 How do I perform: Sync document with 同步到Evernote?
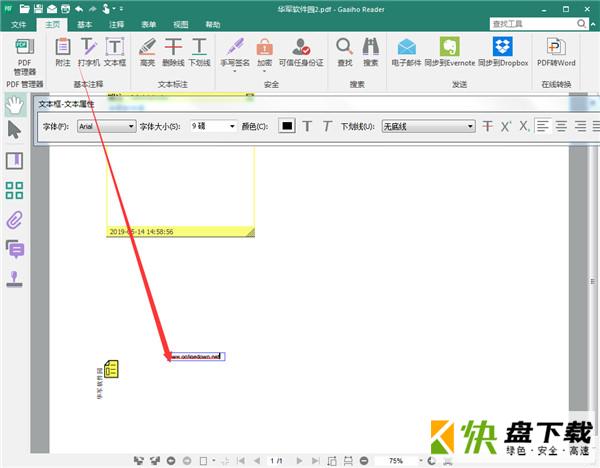pyautogui.click(x=450, y=52)
